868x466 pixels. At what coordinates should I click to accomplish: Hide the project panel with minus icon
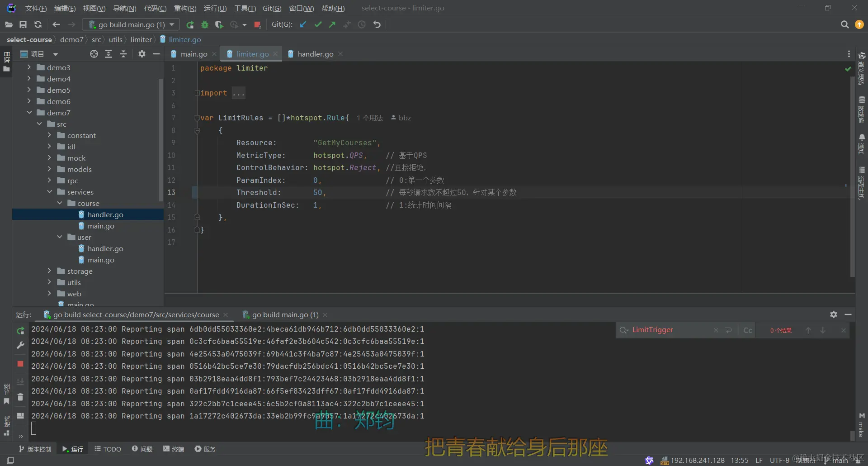(156, 54)
